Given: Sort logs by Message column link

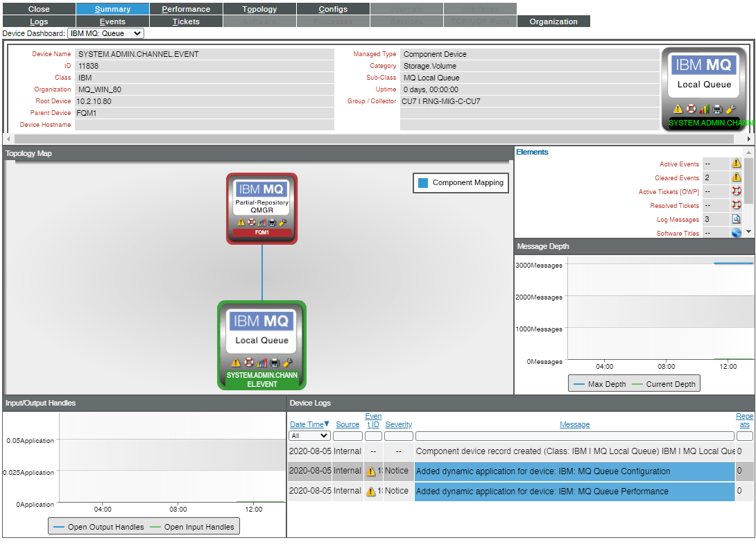Looking at the screenshot, I should coord(575,424).
